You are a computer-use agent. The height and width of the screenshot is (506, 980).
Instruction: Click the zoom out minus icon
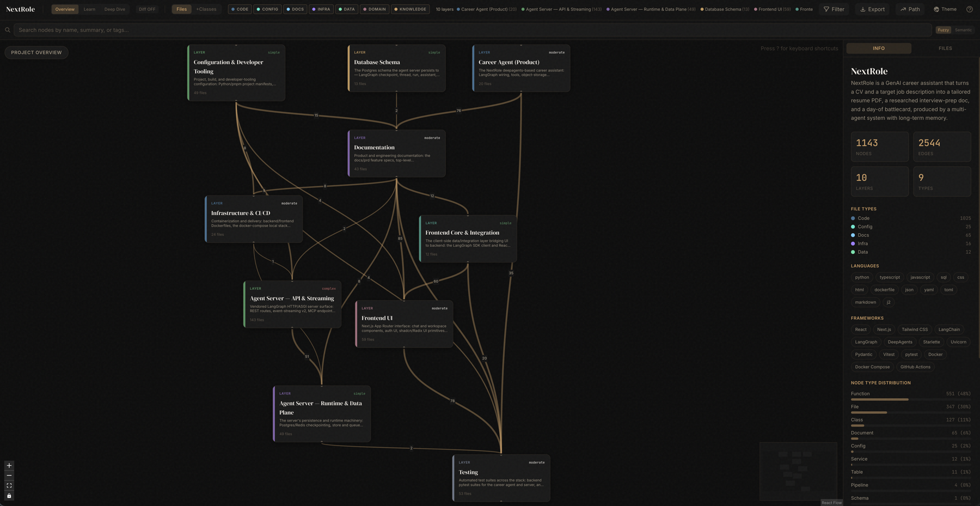point(9,475)
